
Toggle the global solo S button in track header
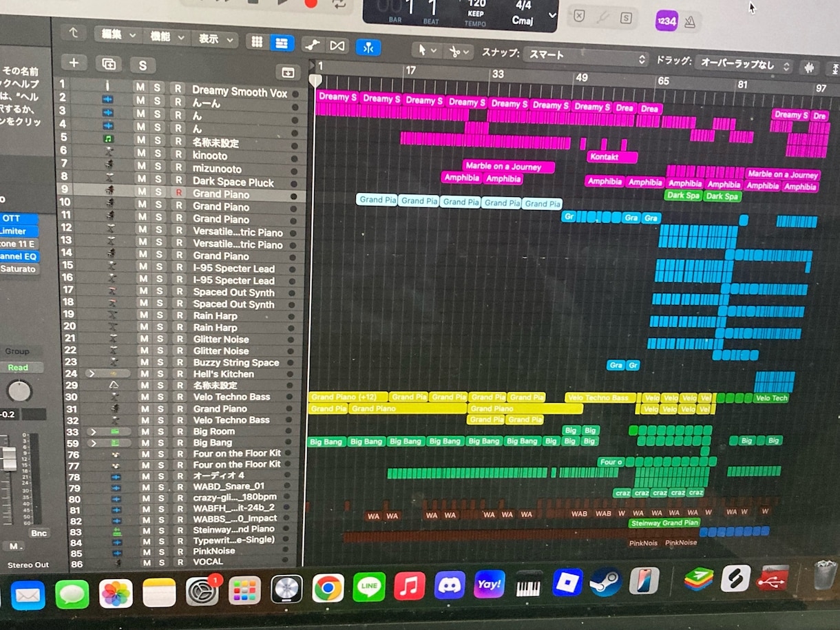(x=143, y=65)
